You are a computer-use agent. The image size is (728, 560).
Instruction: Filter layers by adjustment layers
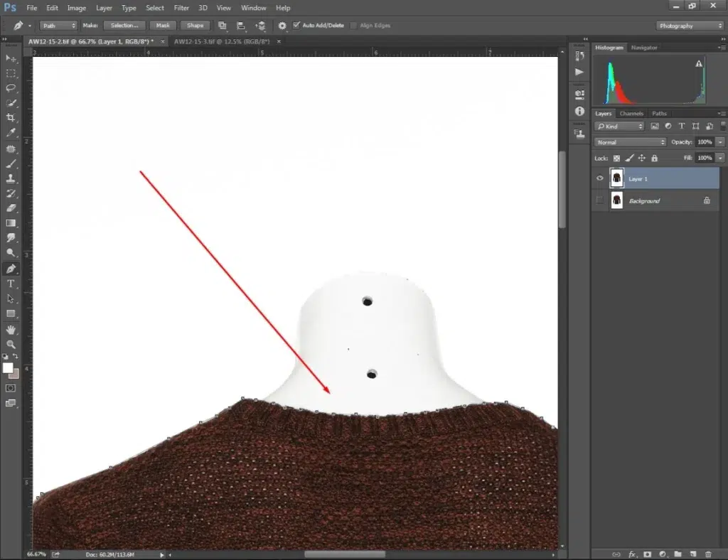click(668, 126)
